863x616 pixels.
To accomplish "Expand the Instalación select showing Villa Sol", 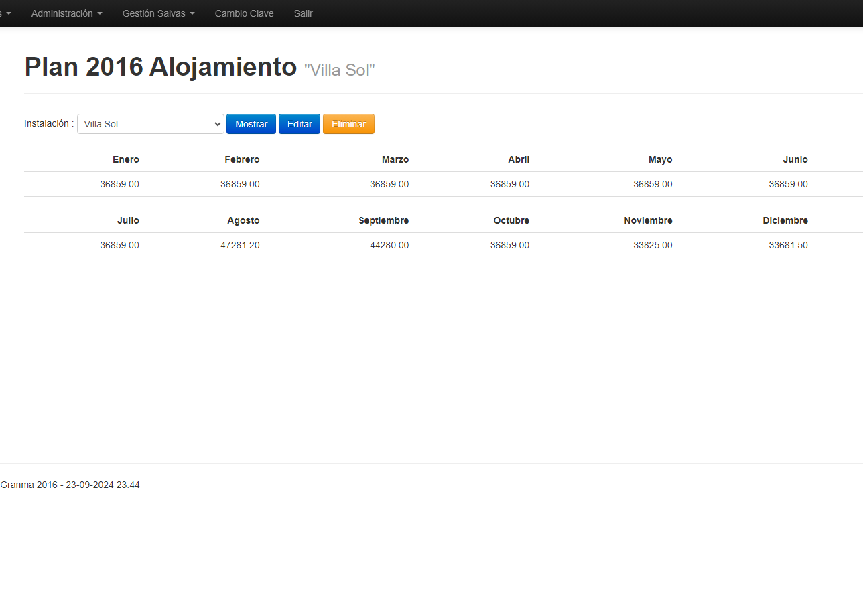I will pos(151,124).
